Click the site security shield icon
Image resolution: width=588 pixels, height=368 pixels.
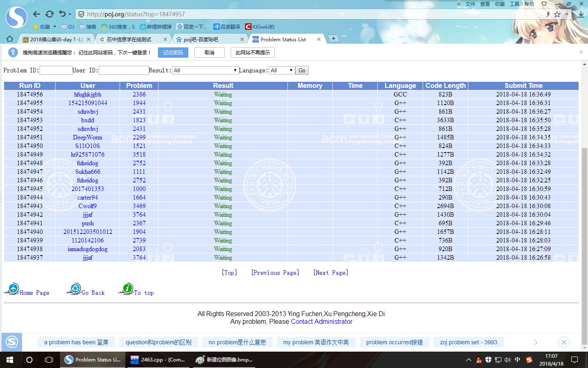click(81, 14)
